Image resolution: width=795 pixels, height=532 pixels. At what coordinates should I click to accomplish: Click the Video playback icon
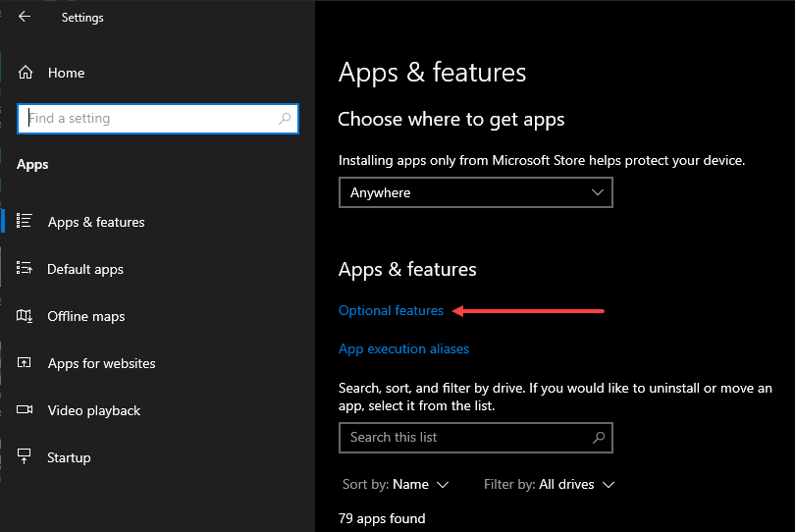[x=26, y=410]
